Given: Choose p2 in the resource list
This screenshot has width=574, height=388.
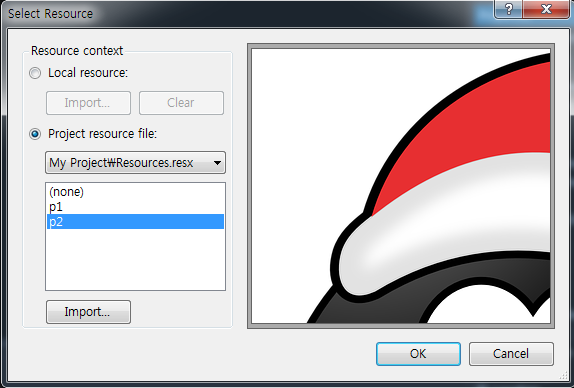Looking at the screenshot, I should (135, 222).
